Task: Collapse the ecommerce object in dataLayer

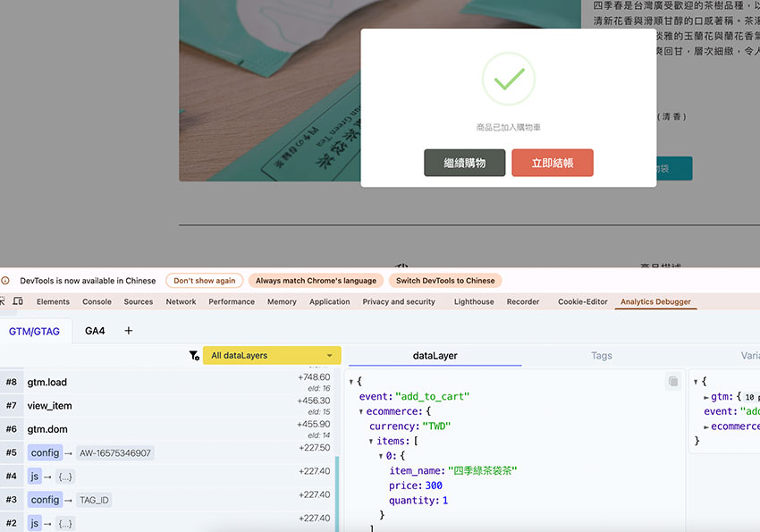Action: tap(361, 411)
